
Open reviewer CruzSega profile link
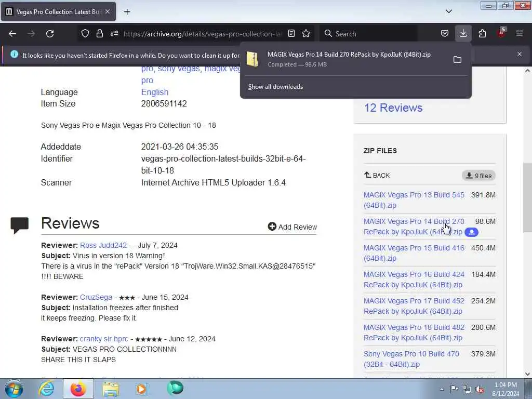(x=96, y=297)
